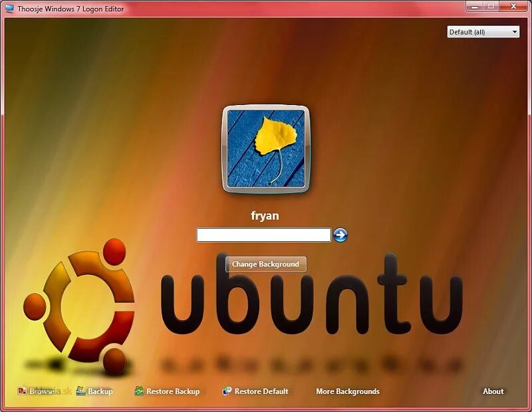Image resolution: width=532 pixels, height=412 pixels.
Task: Open More Backgrounds link
Action: 348,391
